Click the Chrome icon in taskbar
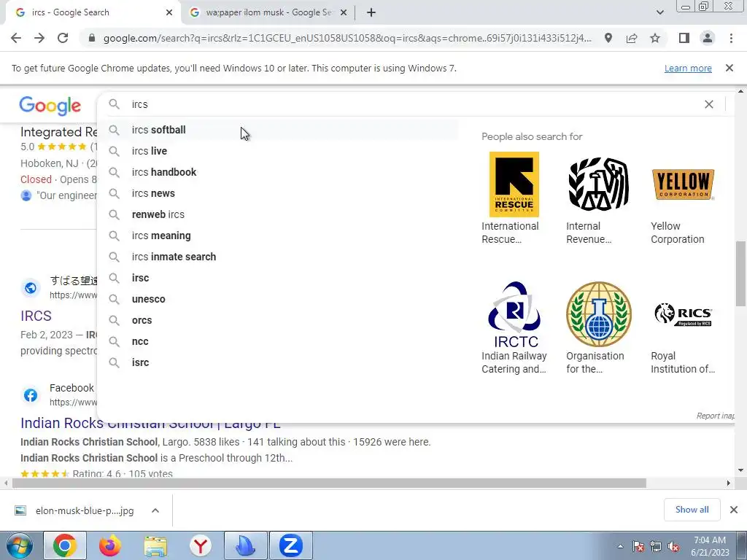Image resolution: width=747 pixels, height=560 pixels. click(65, 545)
